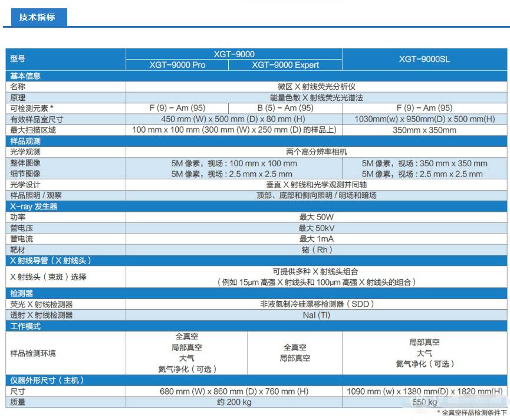Click the NaI (Tl) detector value
This screenshot has height=420, width=510.
[316, 315]
